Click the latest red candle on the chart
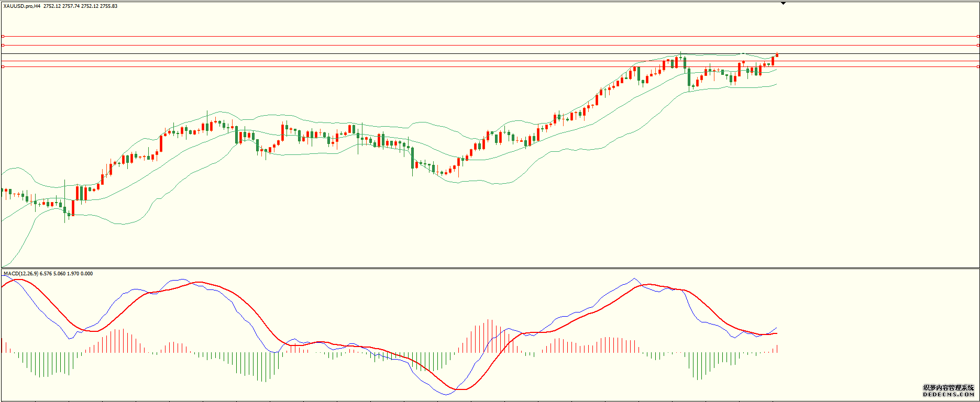The image size is (980, 402). [x=777, y=55]
